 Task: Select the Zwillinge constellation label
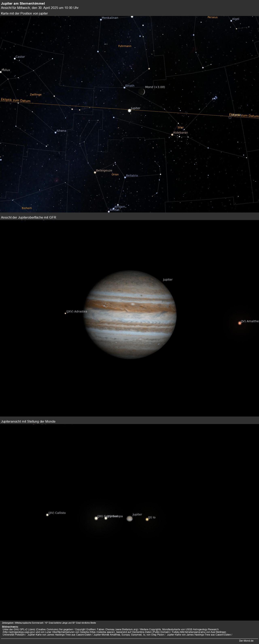36,95
